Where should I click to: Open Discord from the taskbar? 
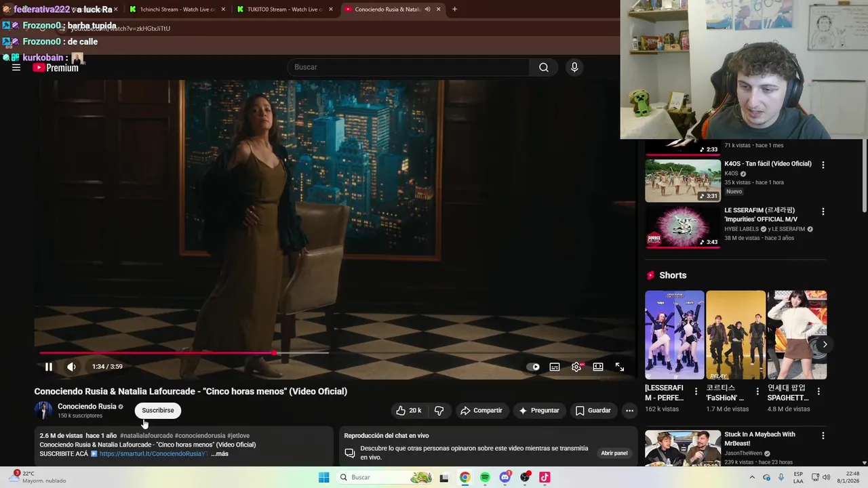[505, 477]
